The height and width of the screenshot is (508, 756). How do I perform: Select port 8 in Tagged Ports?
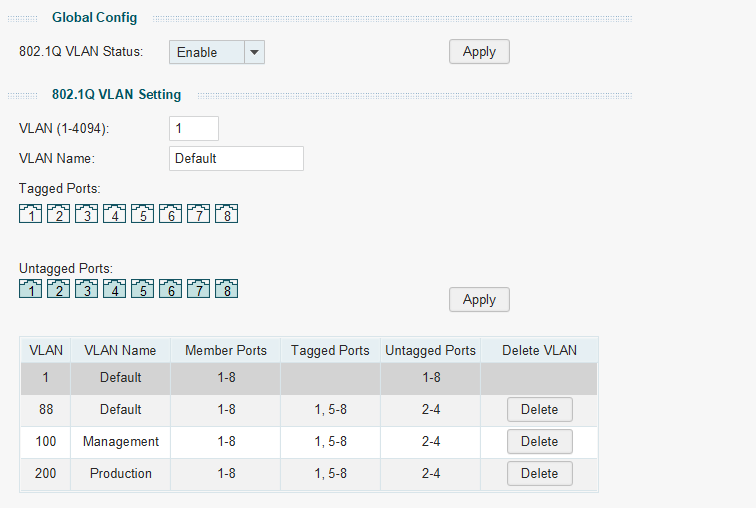pos(226,214)
